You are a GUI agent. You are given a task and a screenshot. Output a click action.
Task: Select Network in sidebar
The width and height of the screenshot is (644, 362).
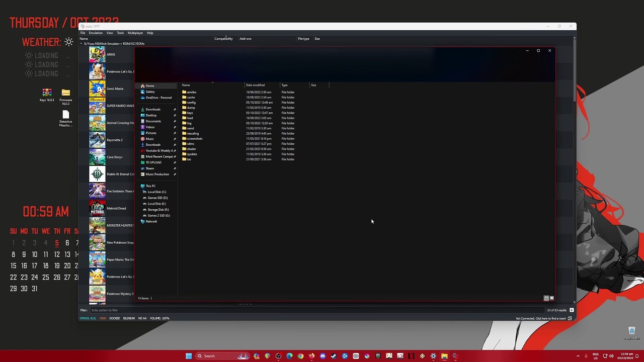click(151, 221)
